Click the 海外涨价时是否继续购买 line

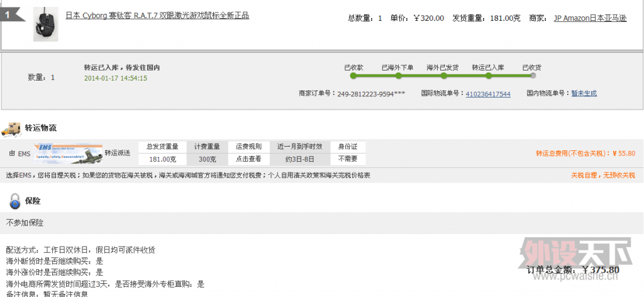coord(55,272)
